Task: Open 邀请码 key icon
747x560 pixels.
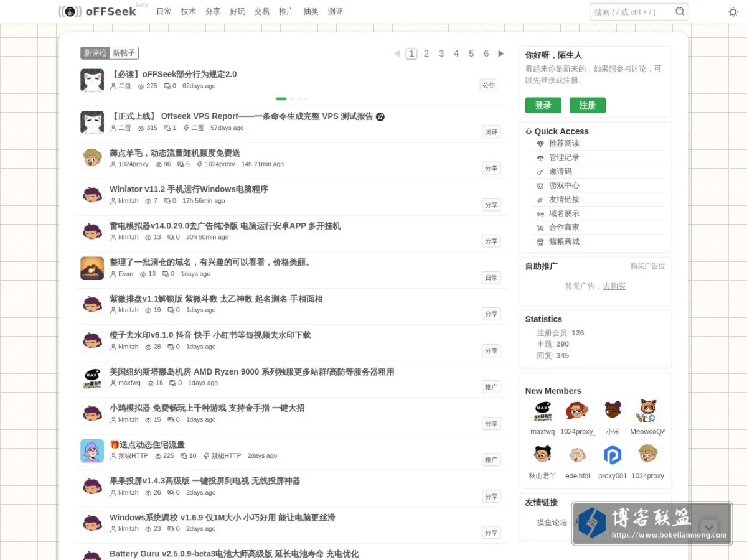Action: (x=540, y=172)
